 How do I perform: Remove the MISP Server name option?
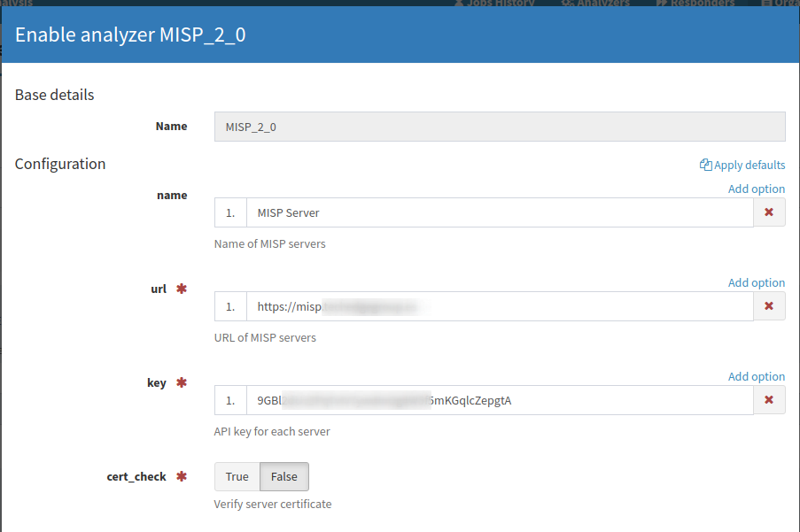tap(769, 212)
